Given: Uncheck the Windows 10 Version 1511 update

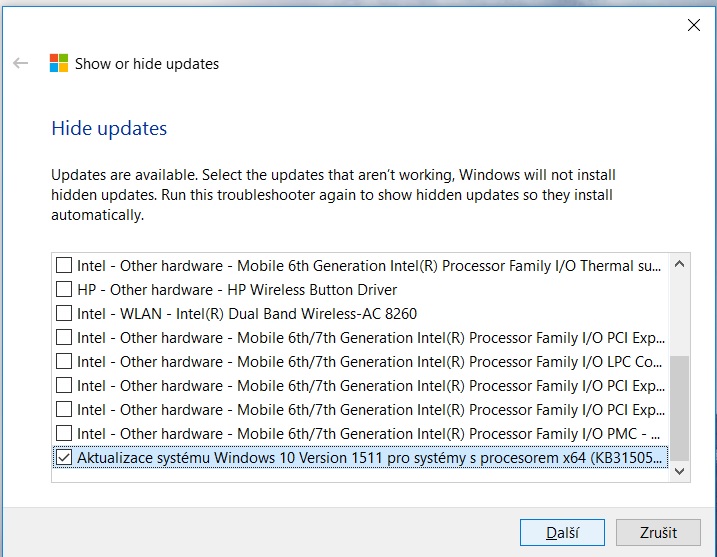Looking at the screenshot, I should click(64, 457).
